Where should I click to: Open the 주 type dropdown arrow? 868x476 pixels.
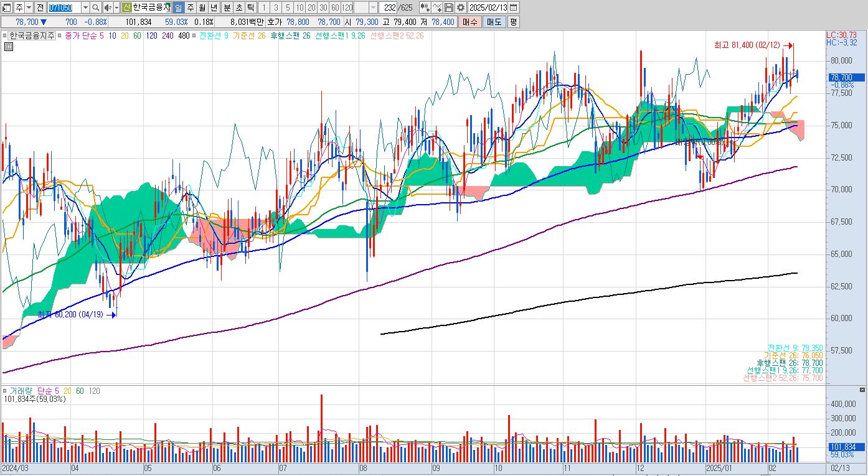pos(28,7)
